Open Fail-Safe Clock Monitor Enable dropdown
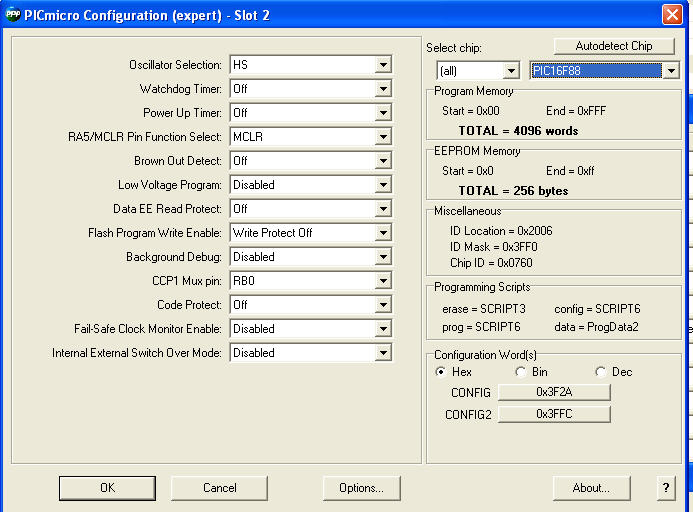The width and height of the screenshot is (693, 512). coord(383,329)
